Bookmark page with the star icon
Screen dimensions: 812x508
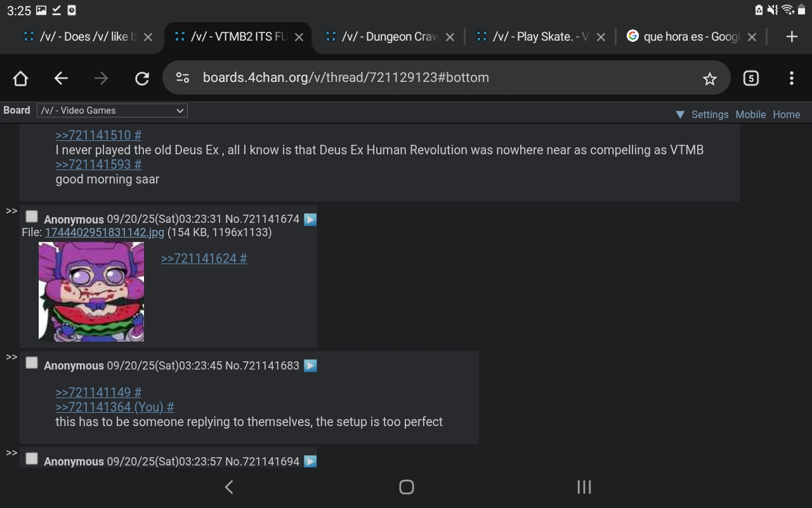pos(709,78)
